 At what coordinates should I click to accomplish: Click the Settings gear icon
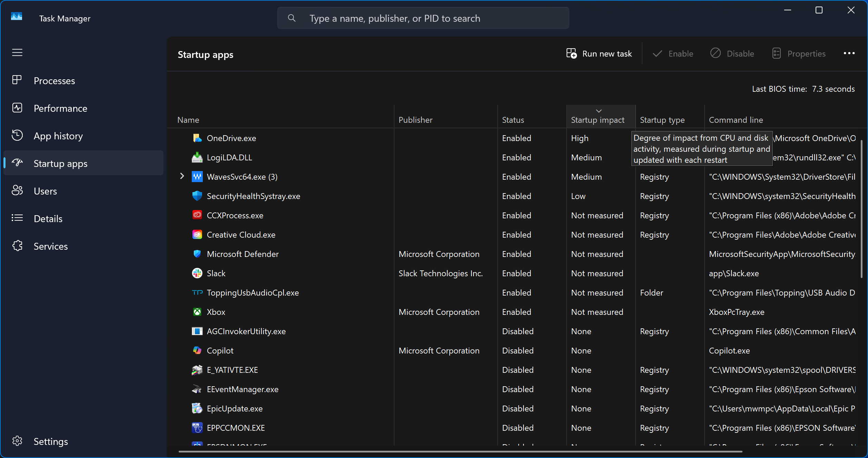[x=17, y=441]
